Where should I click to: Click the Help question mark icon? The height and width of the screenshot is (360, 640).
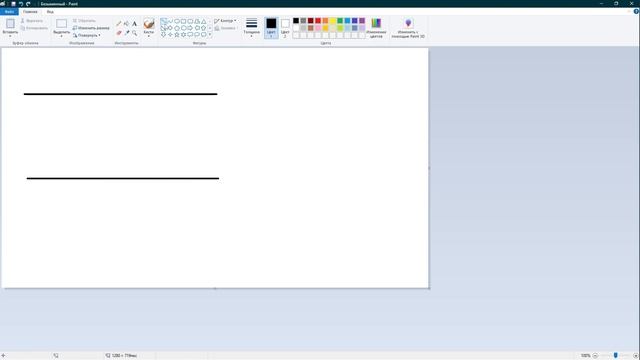(636, 11)
